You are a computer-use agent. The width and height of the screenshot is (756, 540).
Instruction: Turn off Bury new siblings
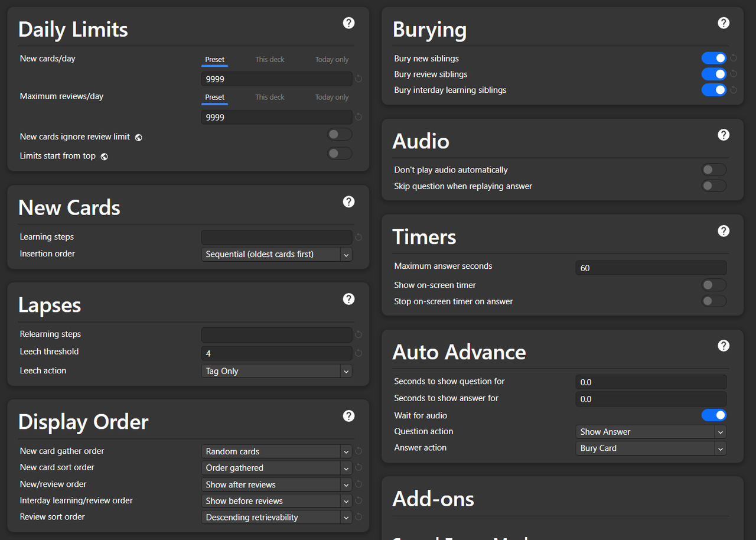[x=714, y=58]
